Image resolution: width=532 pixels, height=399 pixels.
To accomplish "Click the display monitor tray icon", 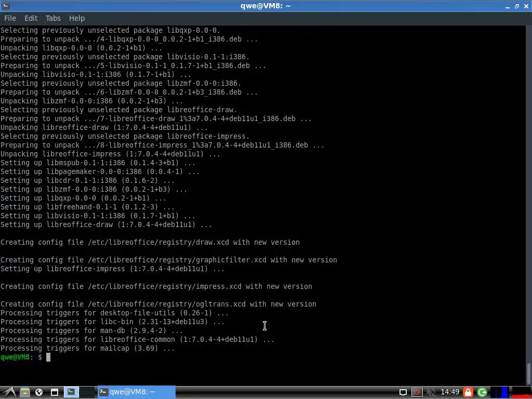I will click(x=403, y=392).
